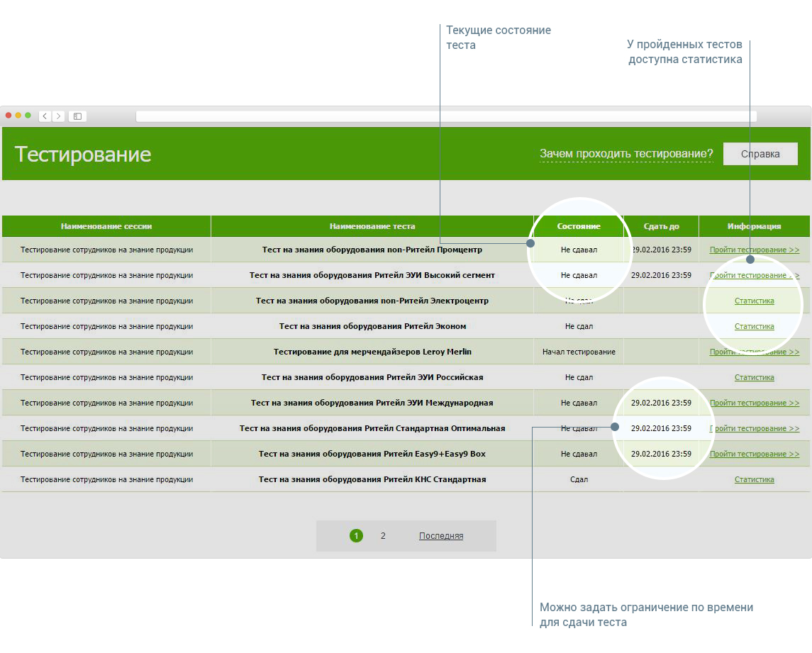This screenshot has height=653, width=812.
Task: Click the browser back arrow button
Action: (x=45, y=116)
